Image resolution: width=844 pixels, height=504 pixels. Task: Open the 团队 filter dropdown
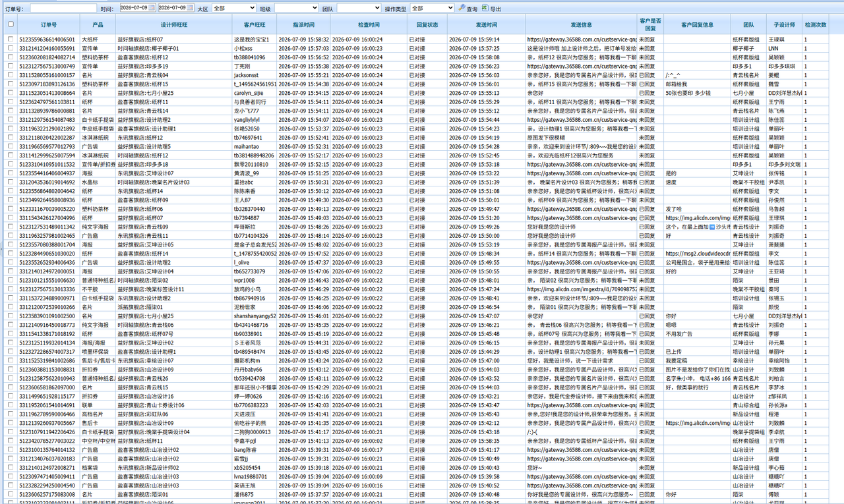tap(359, 8)
